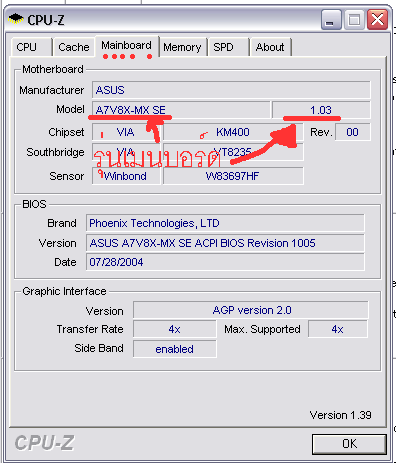Viewport: 396px width, 463px height.
Task: Click the Transfer Rate 4x value
Action: (174, 329)
